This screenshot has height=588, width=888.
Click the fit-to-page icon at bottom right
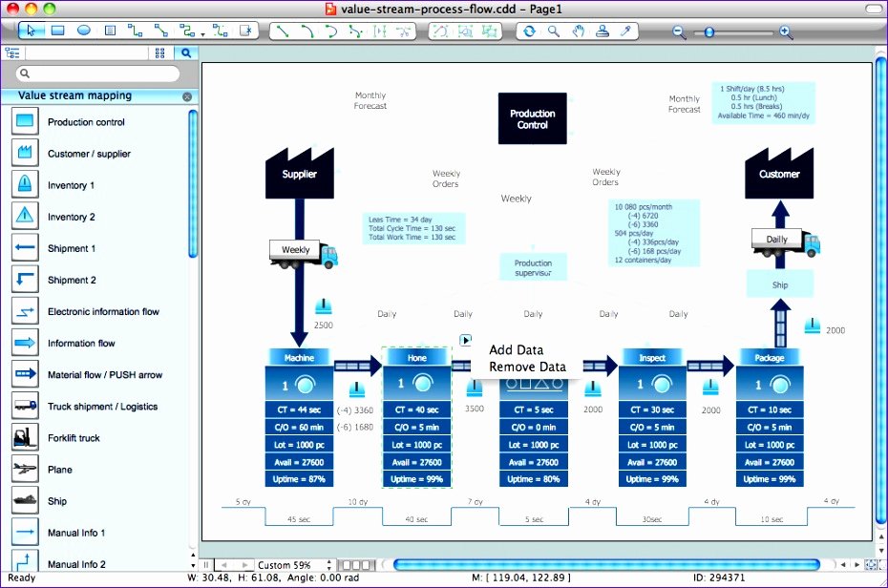pyautogui.click(x=872, y=565)
